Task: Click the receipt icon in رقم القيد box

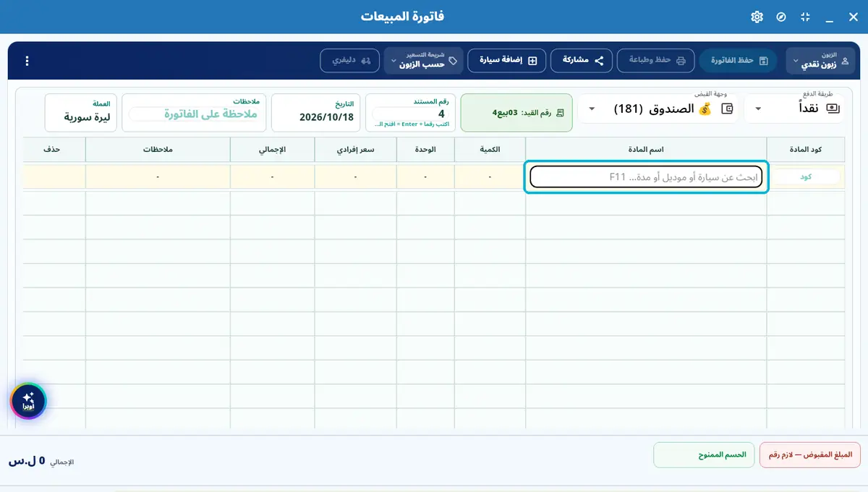Action: pos(560,113)
